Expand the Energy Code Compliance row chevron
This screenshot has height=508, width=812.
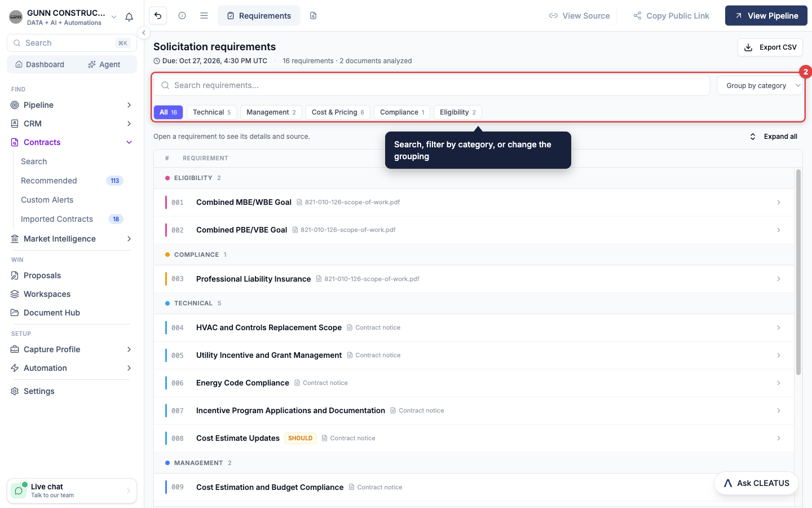tap(779, 383)
